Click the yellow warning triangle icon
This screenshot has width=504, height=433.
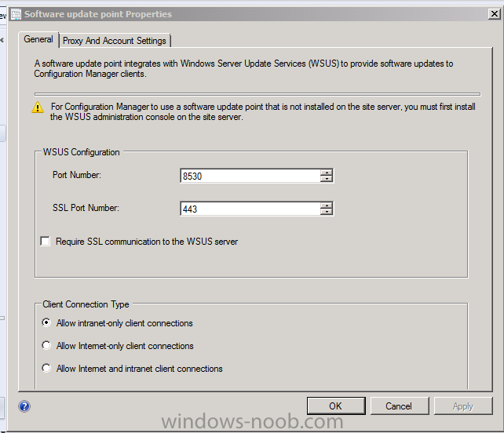tap(38, 107)
